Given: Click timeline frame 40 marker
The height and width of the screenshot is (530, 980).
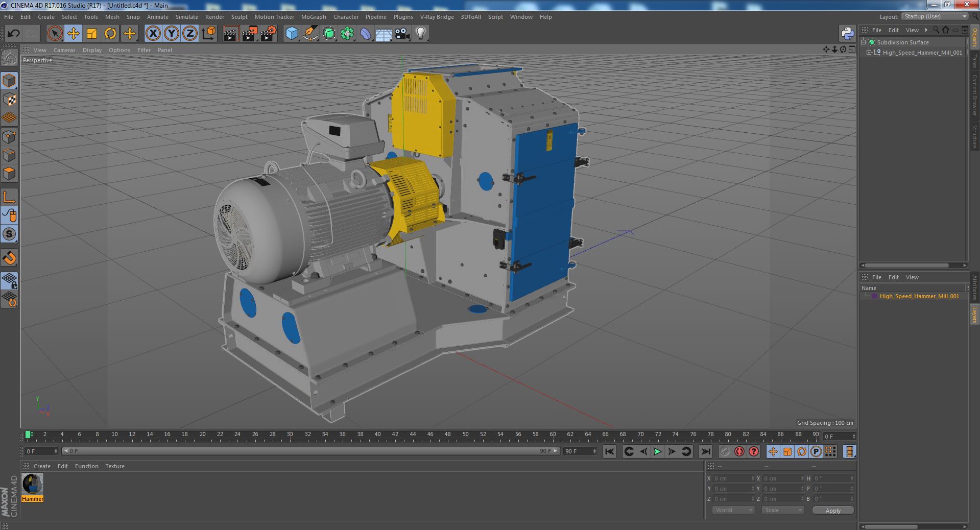Looking at the screenshot, I should 377,435.
